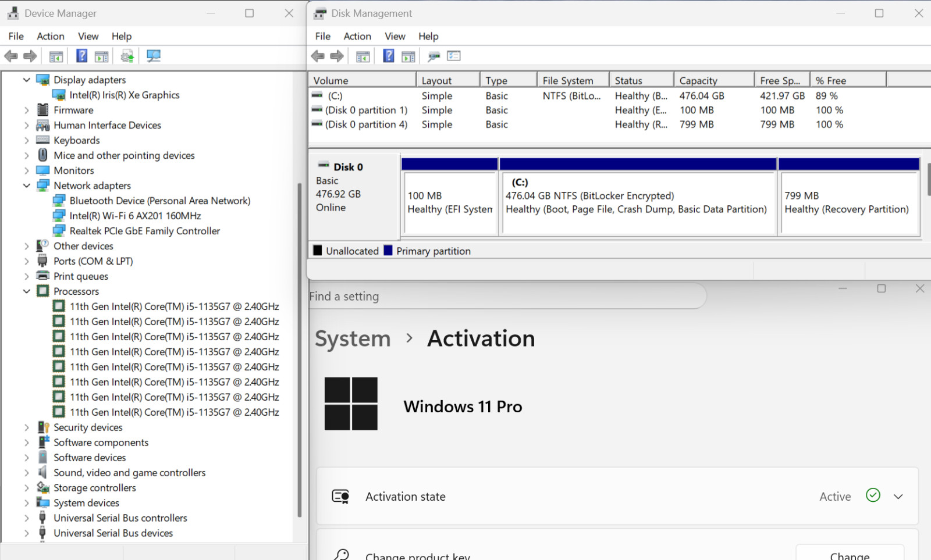
Task: Click the Mice and other pointing devices icon
Action: click(x=42, y=155)
